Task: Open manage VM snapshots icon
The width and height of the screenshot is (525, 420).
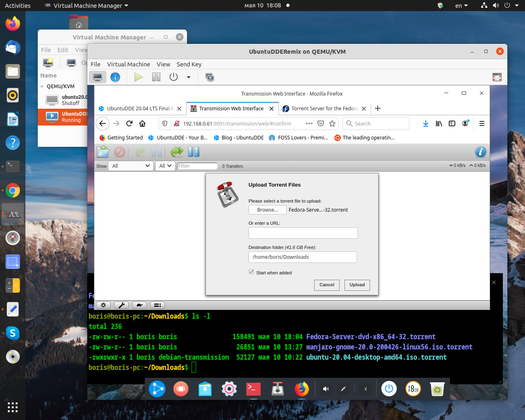Action: point(210,77)
